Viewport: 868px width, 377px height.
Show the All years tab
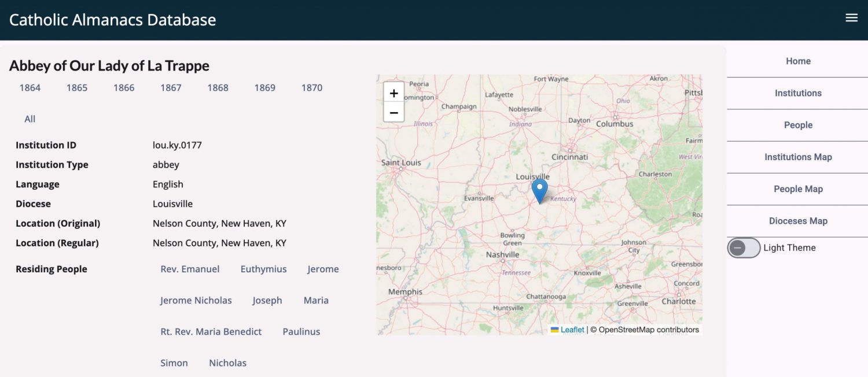30,119
